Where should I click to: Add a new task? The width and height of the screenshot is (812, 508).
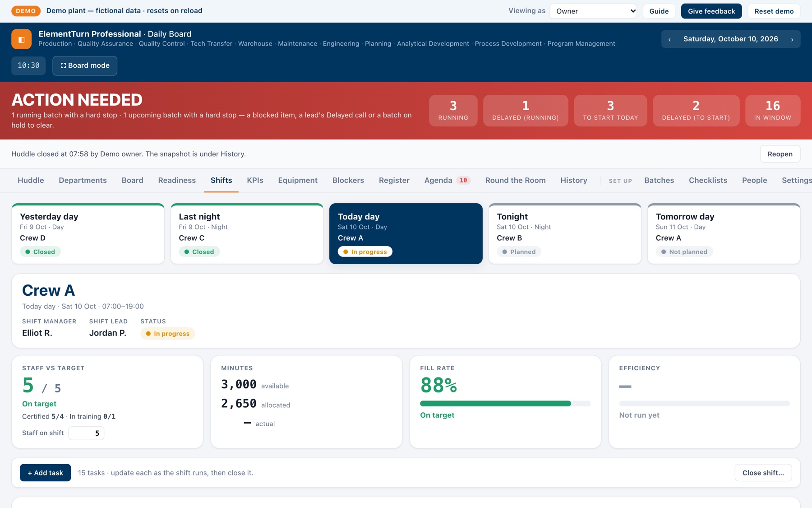pos(46,473)
